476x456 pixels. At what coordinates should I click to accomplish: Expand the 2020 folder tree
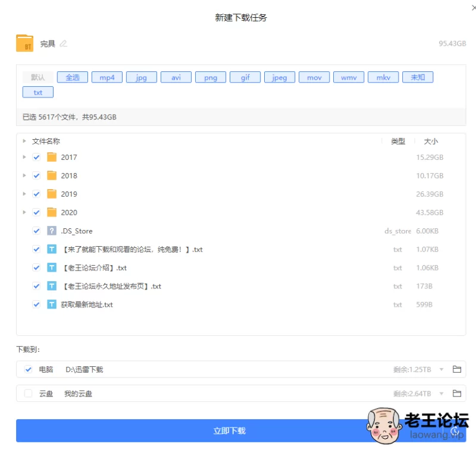[24, 212]
